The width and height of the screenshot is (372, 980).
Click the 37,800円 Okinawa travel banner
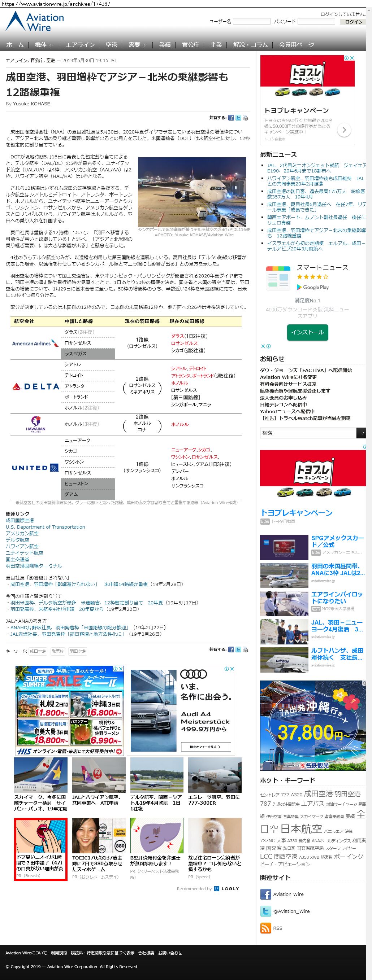pos(313,725)
